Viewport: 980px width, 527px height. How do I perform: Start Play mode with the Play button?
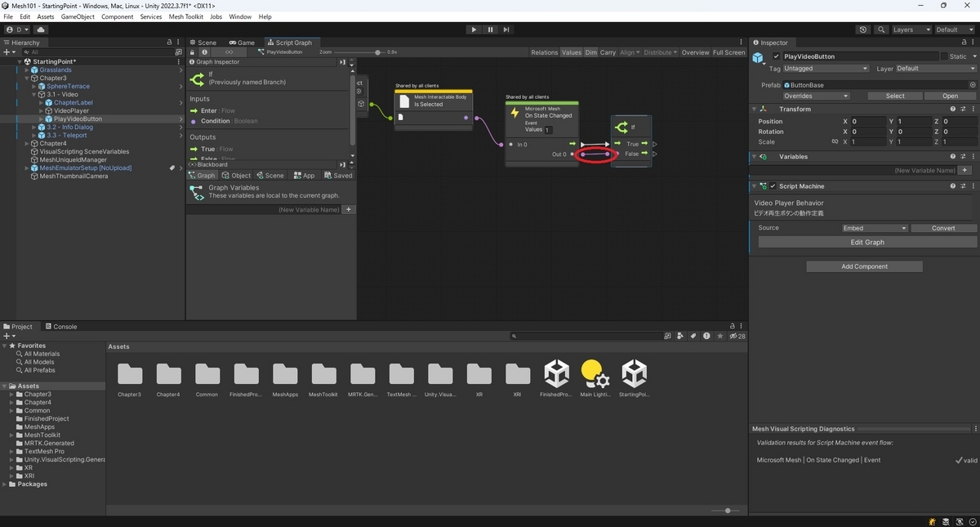pos(474,29)
